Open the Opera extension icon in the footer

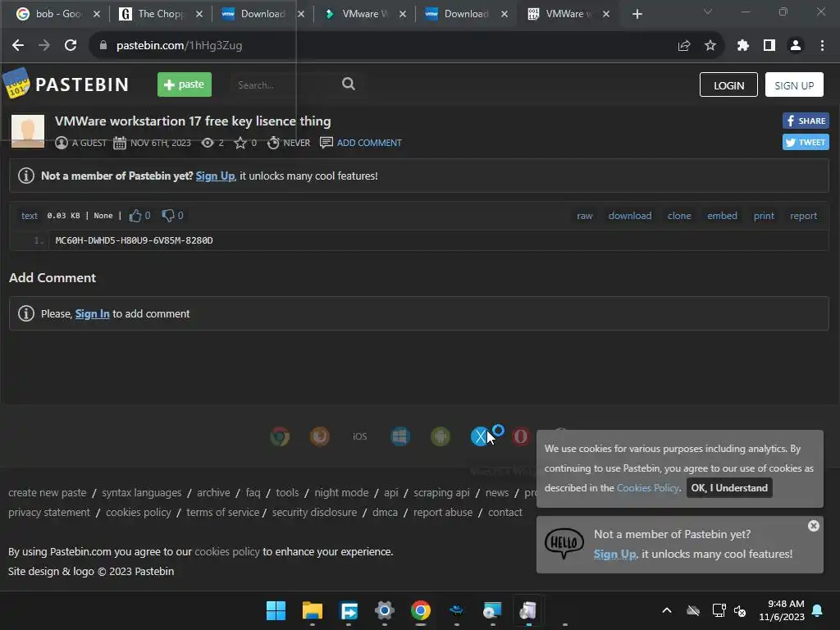coord(520,436)
